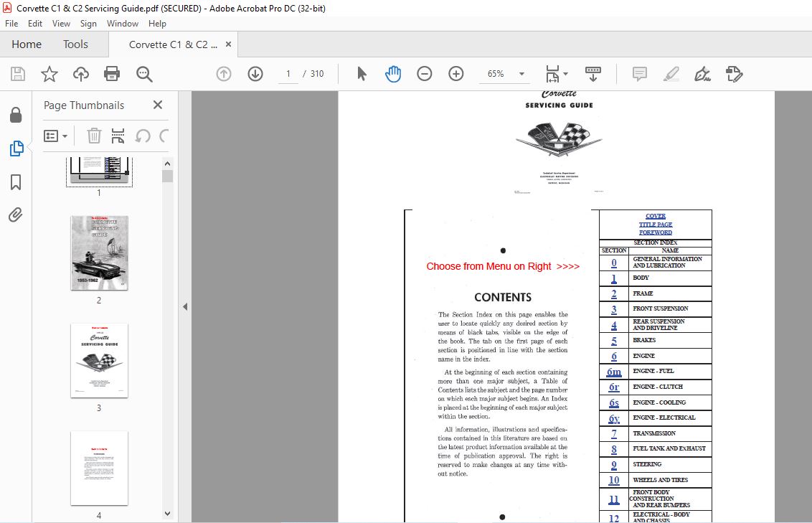Screen dimensions: 812x523
Task: Open thumbnail options dropdown menu
Action: [x=55, y=136]
